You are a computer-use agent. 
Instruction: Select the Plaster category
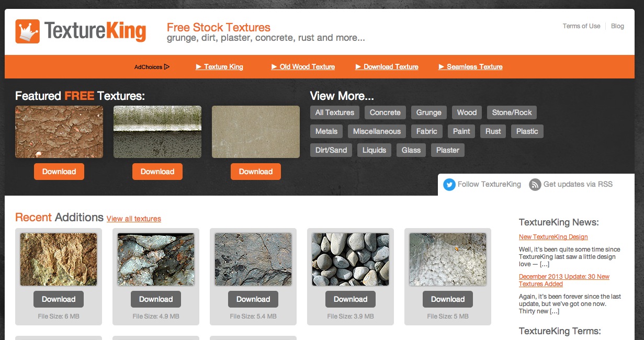[x=448, y=150]
